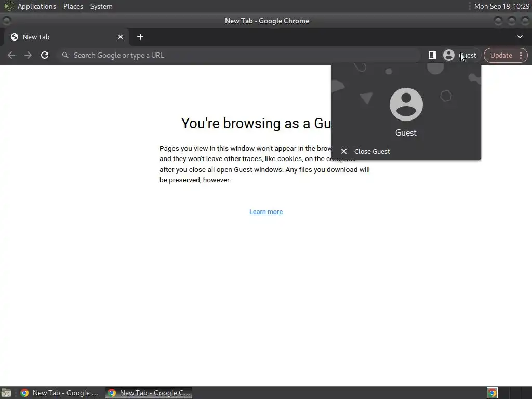This screenshot has width=532, height=399.
Task: Go forward using the forward arrow
Action: point(28,55)
